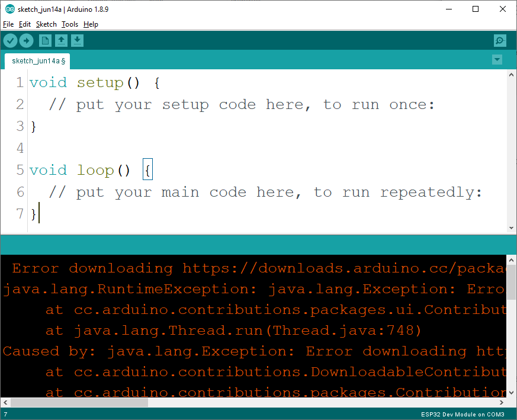
Task: Open the tab options dropdown arrow
Action: 497,59
